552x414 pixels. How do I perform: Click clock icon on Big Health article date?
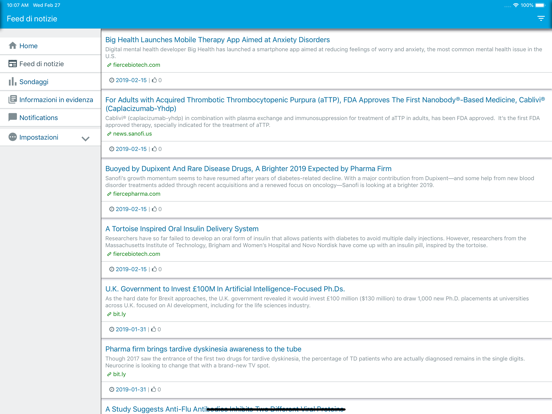tap(111, 80)
